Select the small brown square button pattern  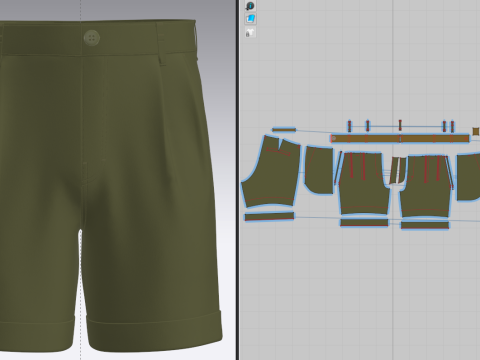pos(476,131)
